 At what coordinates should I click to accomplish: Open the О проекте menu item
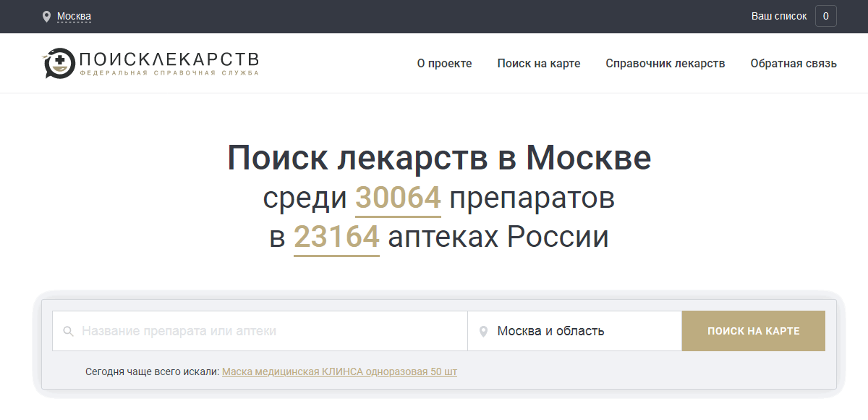444,64
